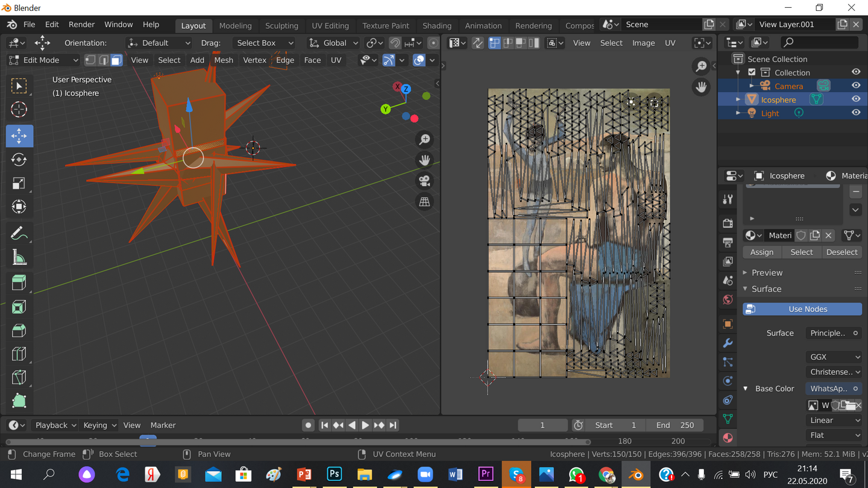Open Premiere Pro from the taskbar
Screen dimensions: 868x488
(x=485, y=474)
